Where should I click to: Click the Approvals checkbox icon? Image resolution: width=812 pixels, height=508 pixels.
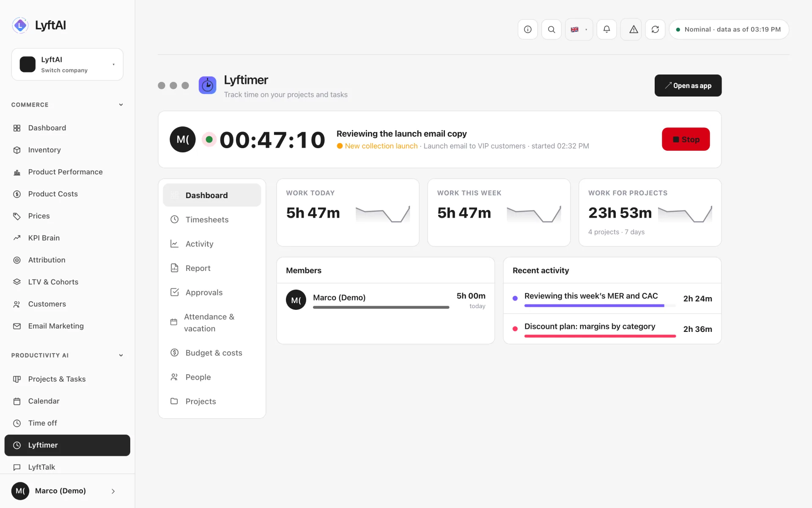pos(174,292)
